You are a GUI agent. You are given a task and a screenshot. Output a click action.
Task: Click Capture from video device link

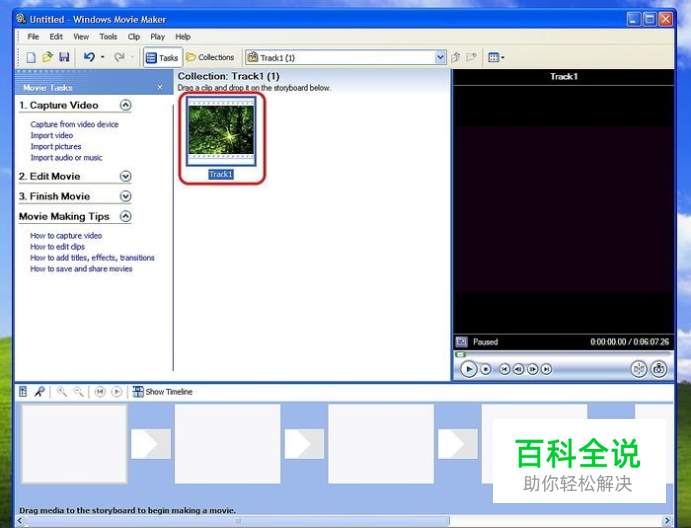74,124
